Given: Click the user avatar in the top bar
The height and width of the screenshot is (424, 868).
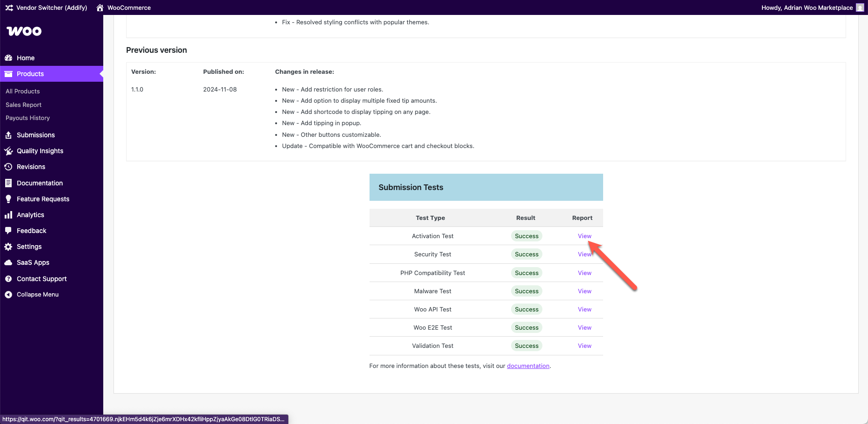Looking at the screenshot, I should pos(860,7).
